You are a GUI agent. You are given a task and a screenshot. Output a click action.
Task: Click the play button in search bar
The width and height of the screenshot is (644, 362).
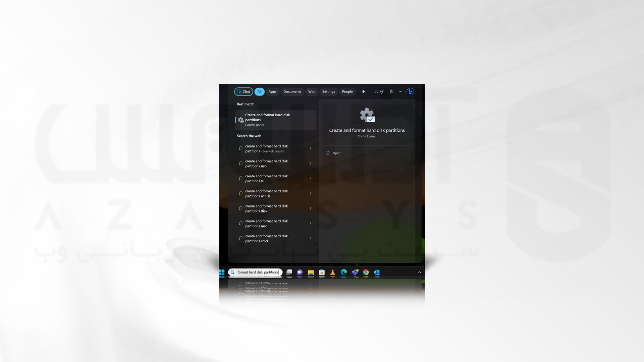coord(363,92)
